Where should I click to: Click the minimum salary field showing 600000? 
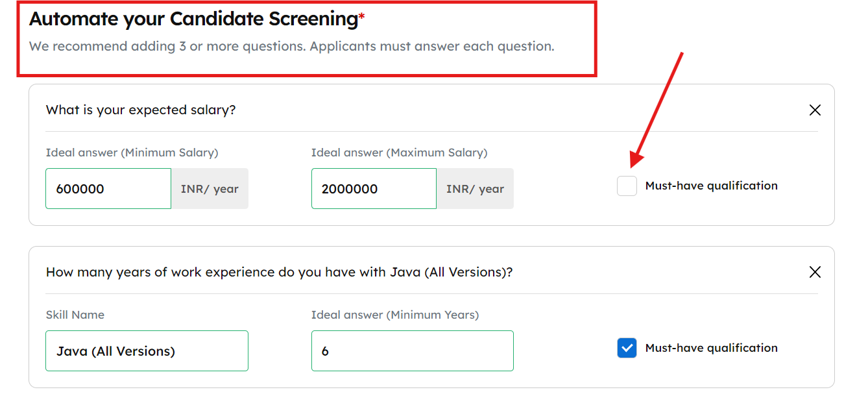pos(108,189)
